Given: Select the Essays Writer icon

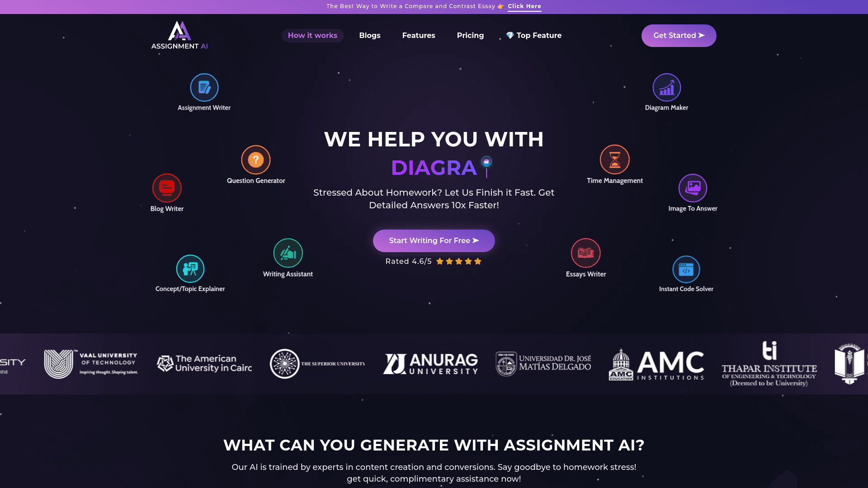Looking at the screenshot, I should pos(585,252).
